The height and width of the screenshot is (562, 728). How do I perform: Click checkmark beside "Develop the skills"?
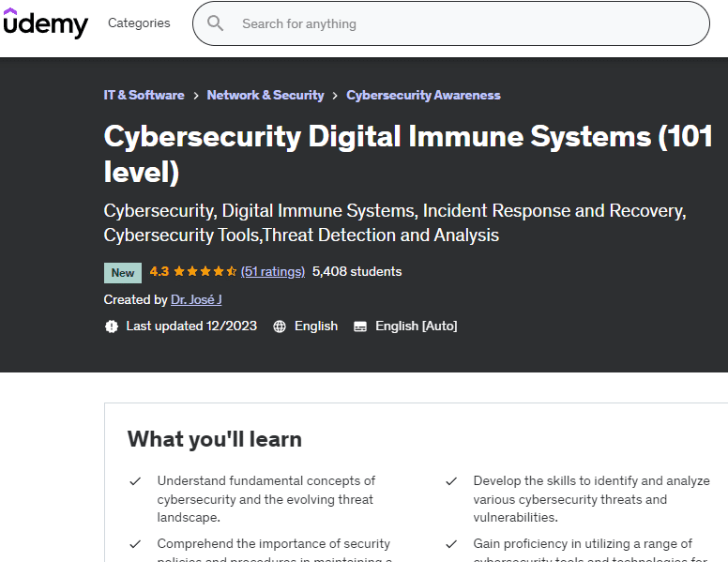coord(452,481)
